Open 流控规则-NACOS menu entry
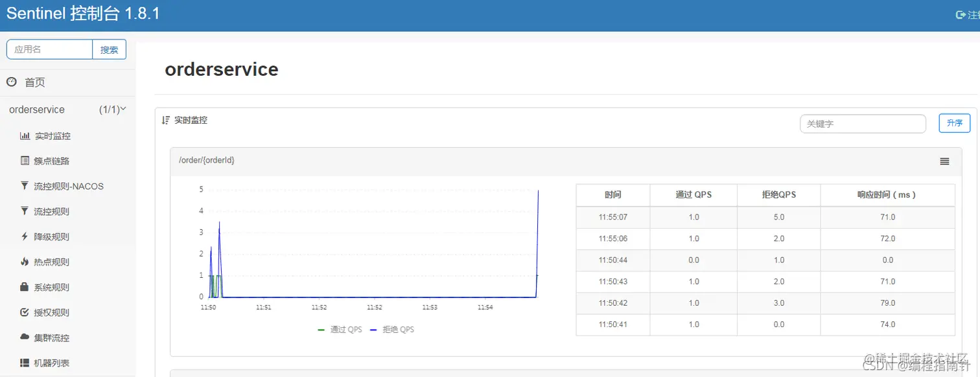This screenshot has width=980, height=377. 69,186
